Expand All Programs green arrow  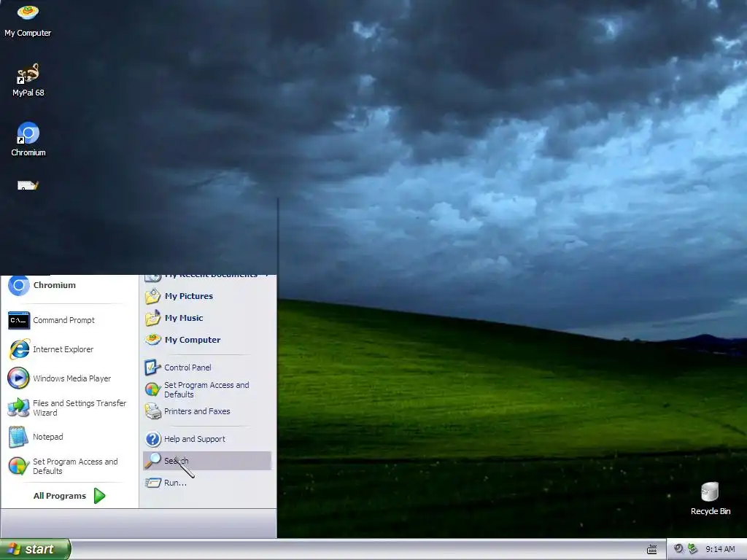click(x=99, y=496)
